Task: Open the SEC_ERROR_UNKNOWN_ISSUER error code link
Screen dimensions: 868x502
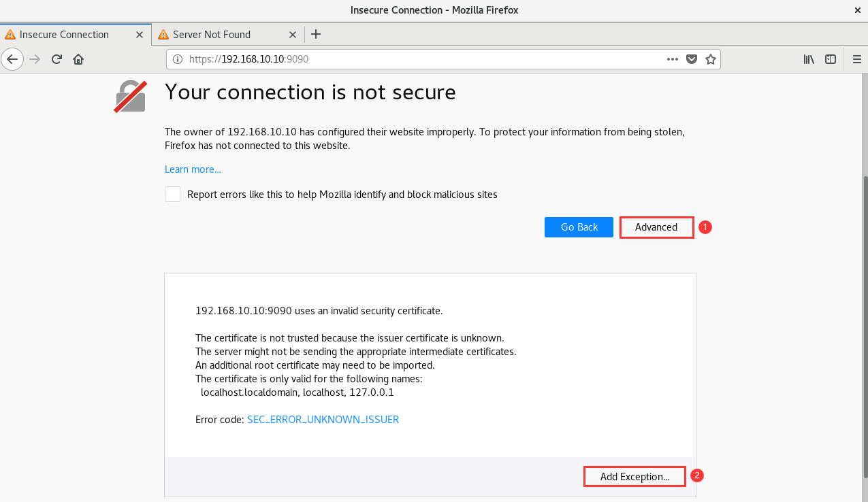Action: point(323,420)
